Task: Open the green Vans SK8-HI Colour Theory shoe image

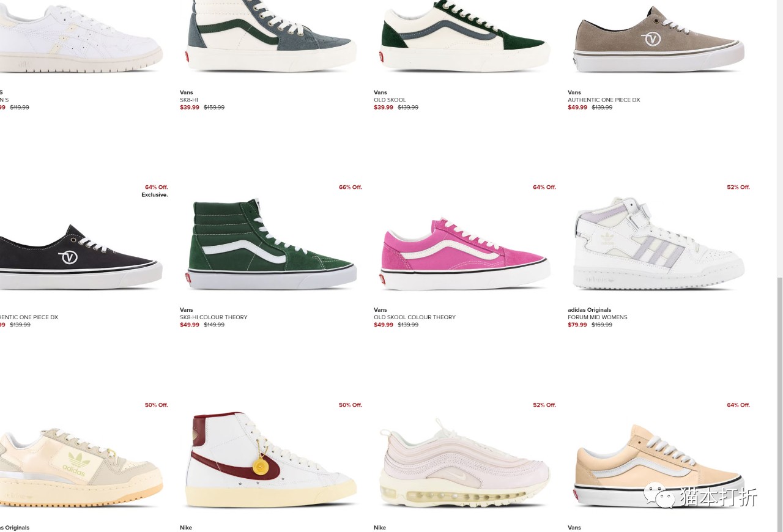Action: [x=272, y=244]
